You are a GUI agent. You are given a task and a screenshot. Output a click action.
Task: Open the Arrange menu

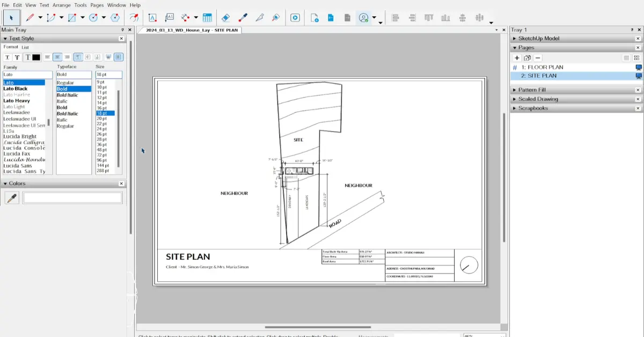click(62, 5)
